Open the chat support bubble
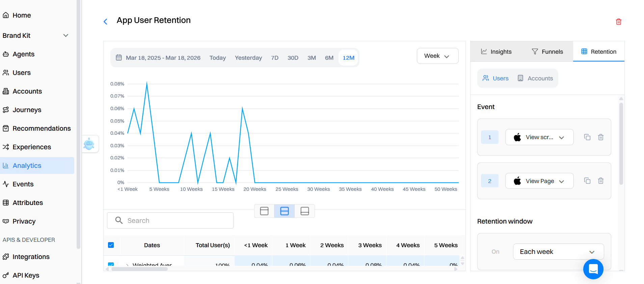This screenshot has height=284, width=644. pos(593,269)
